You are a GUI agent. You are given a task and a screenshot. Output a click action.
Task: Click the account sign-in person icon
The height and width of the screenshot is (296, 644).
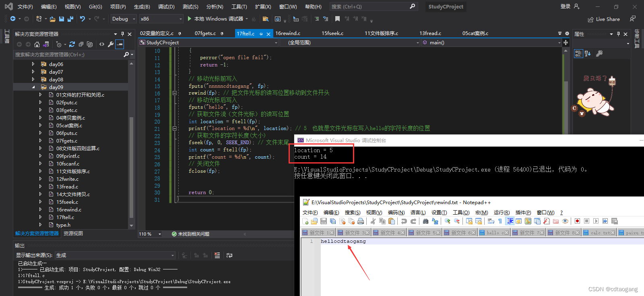[577, 6]
